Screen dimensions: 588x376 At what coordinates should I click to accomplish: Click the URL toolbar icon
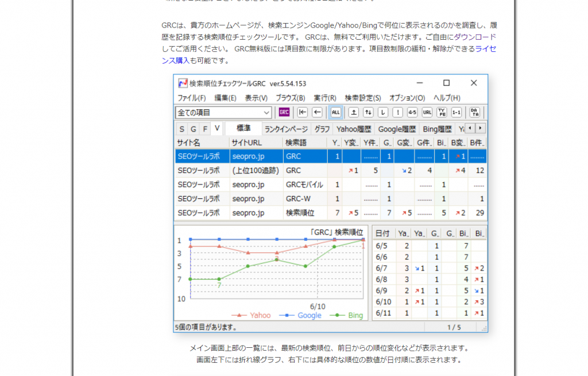pos(427,112)
